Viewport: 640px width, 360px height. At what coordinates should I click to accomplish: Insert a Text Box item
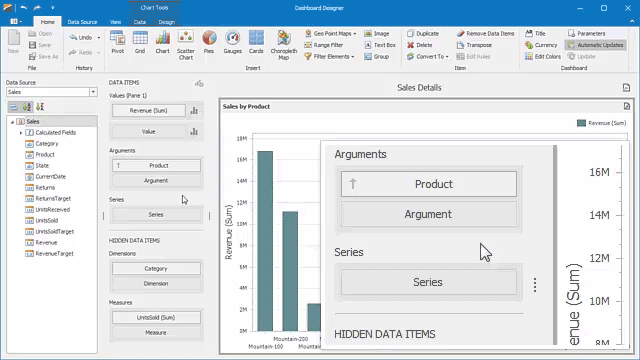pyautogui.click(x=380, y=45)
